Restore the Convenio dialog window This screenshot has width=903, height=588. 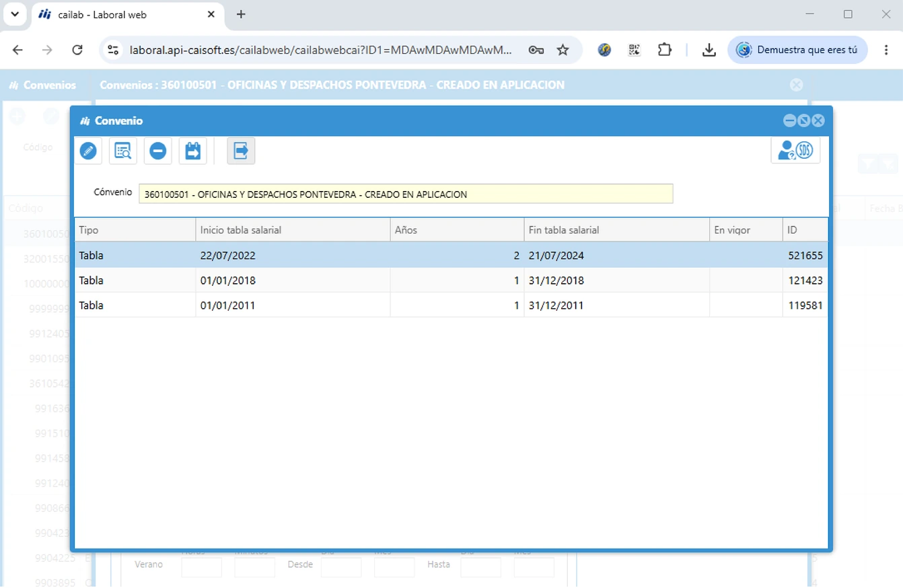pyautogui.click(x=804, y=120)
